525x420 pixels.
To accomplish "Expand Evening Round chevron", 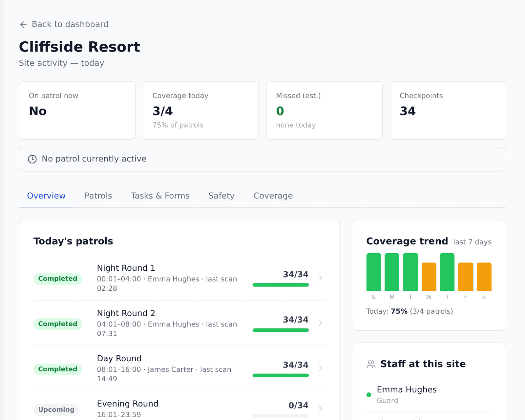I will [321, 409].
